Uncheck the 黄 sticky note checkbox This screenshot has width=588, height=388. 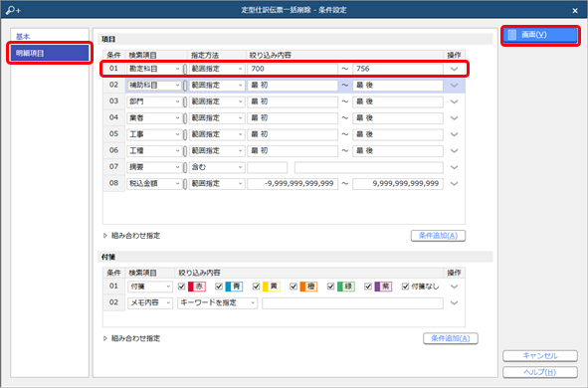point(256,287)
